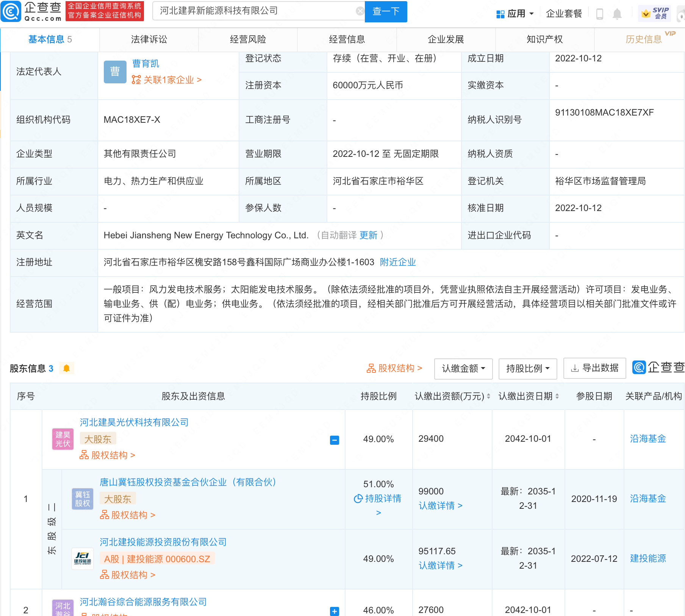Click the 建投能源 JEI logo
Screen dimensions: 685x616
[83, 559]
